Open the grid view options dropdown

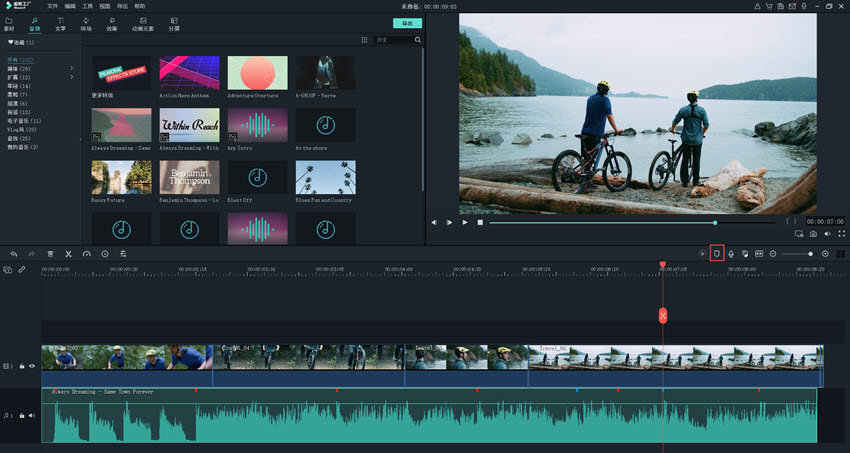pyautogui.click(x=365, y=40)
